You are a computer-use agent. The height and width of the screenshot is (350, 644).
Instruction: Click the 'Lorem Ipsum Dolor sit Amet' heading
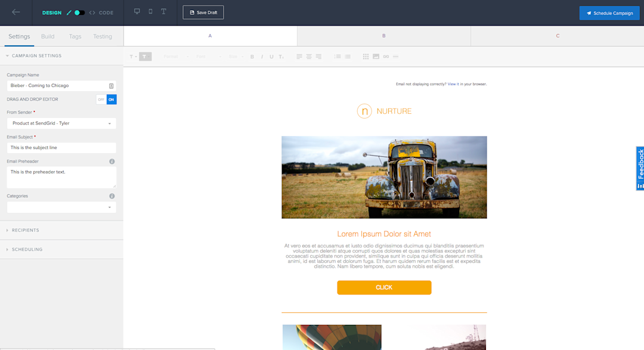click(x=384, y=234)
